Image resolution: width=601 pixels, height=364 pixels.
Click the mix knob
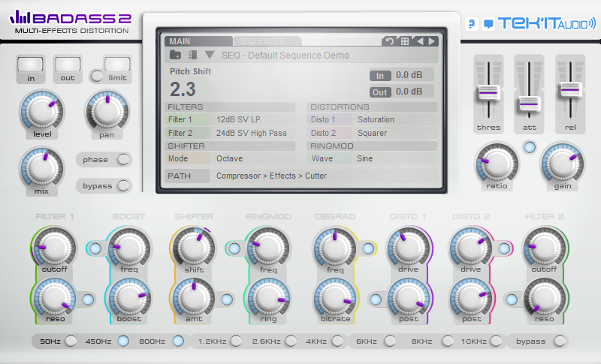pos(42,167)
